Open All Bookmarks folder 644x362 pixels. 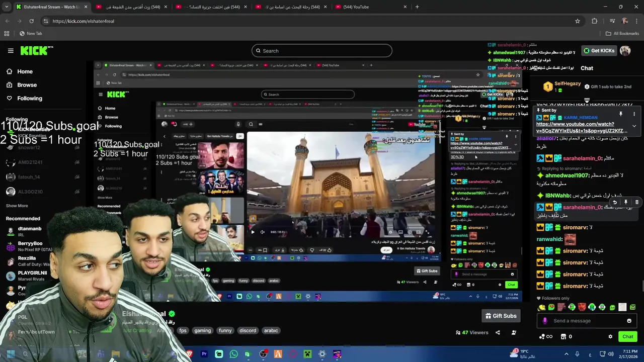622,34
